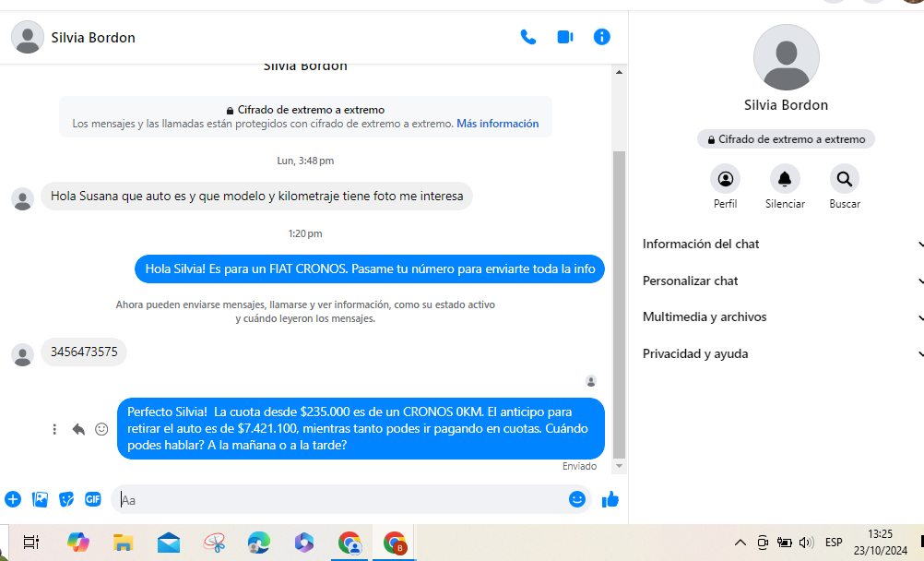Click the conversation information icon

click(x=602, y=37)
